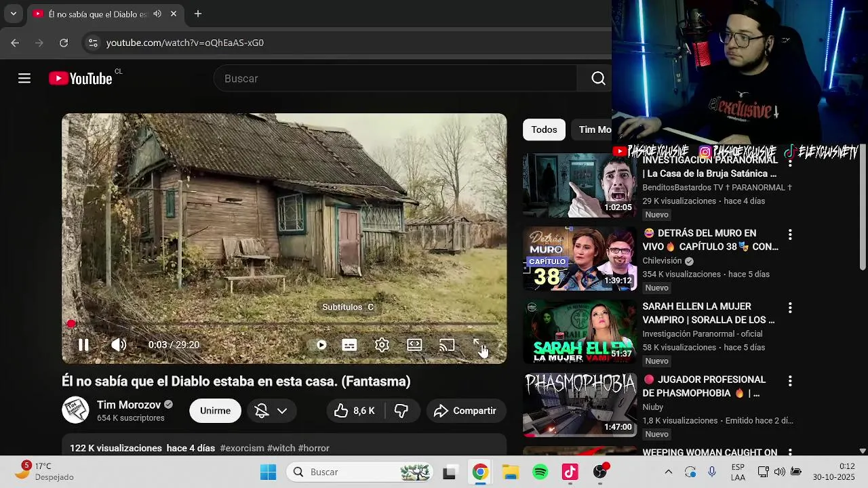
Task: Go to YouTube home via logo
Action: (x=81, y=79)
